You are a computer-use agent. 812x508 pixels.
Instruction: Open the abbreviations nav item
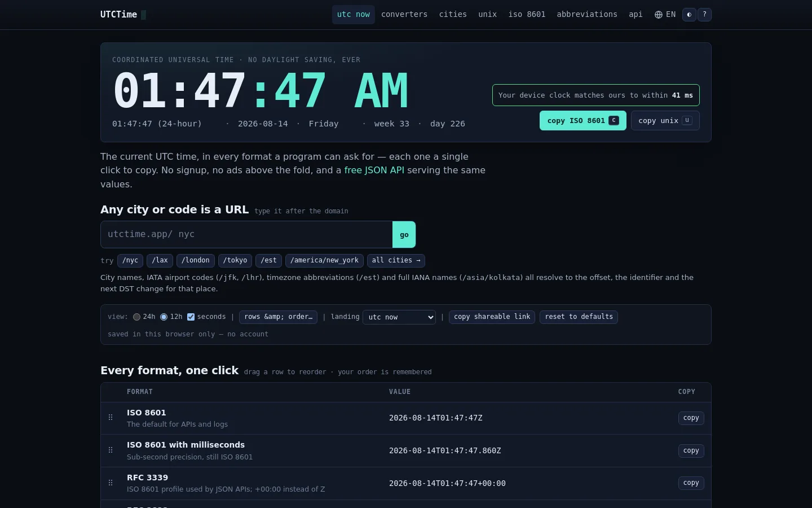[587, 15]
